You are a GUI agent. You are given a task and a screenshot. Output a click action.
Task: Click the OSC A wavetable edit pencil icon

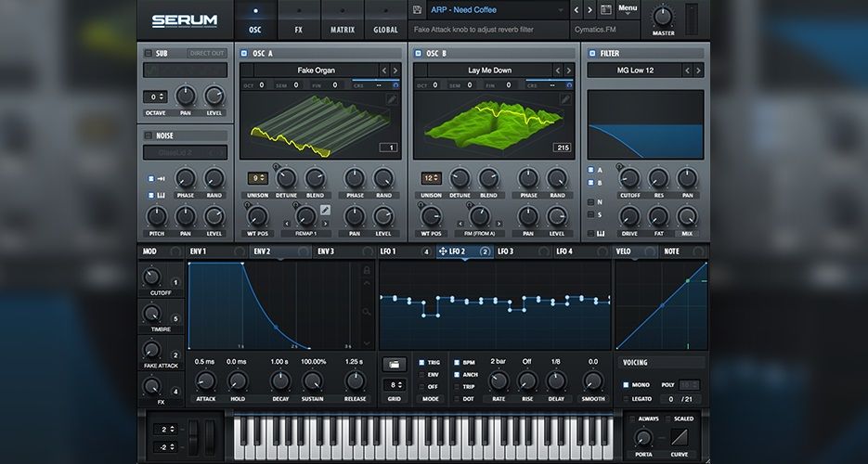(392, 99)
